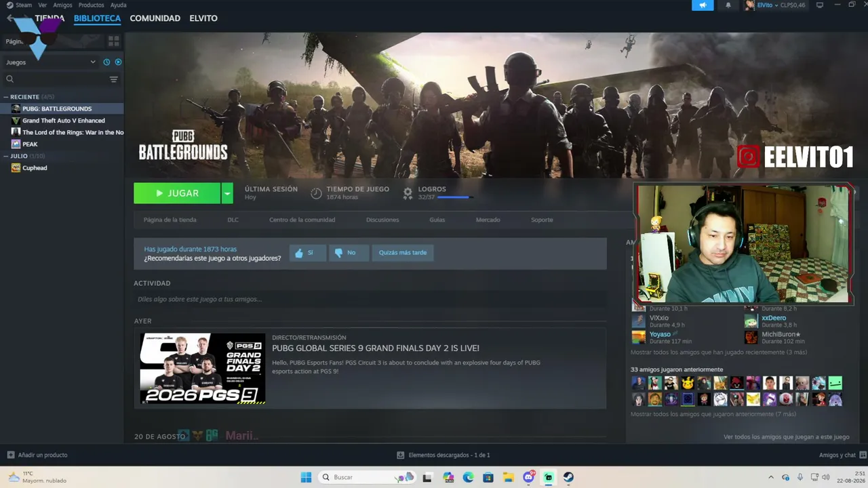Click the achievements progress bar

(455, 197)
